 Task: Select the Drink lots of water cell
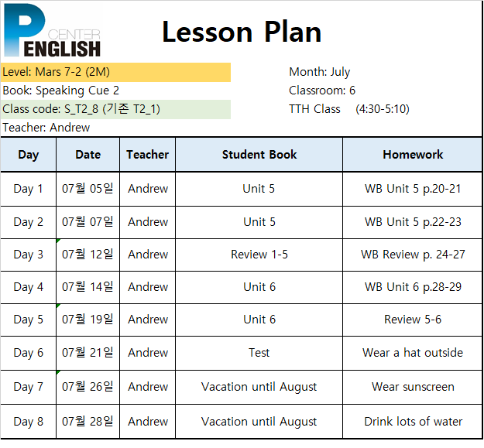[413, 422]
